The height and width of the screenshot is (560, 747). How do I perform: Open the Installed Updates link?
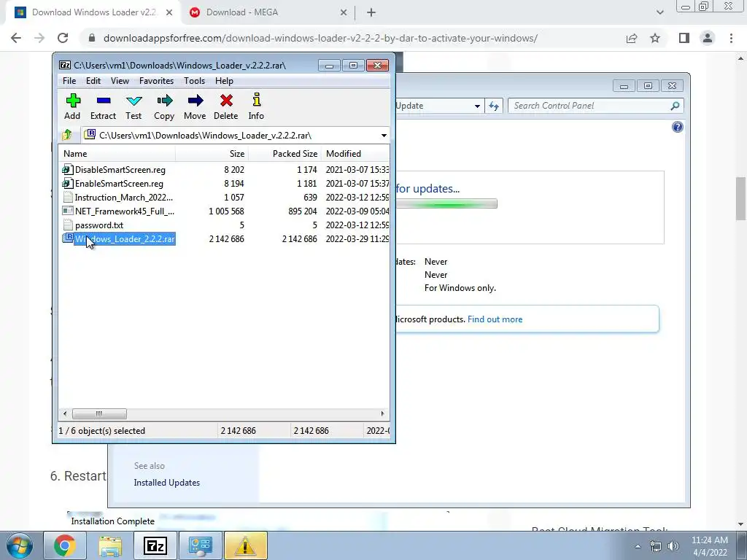167,483
